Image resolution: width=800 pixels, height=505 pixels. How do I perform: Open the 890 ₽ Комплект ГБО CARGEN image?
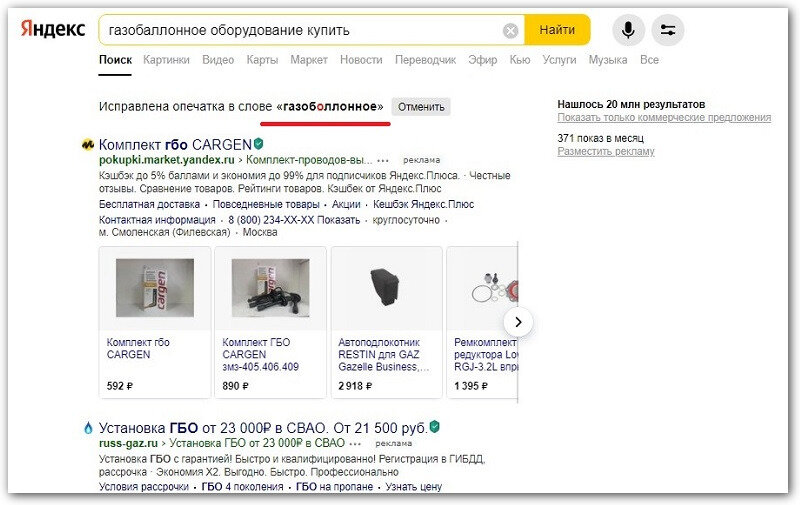click(x=270, y=288)
